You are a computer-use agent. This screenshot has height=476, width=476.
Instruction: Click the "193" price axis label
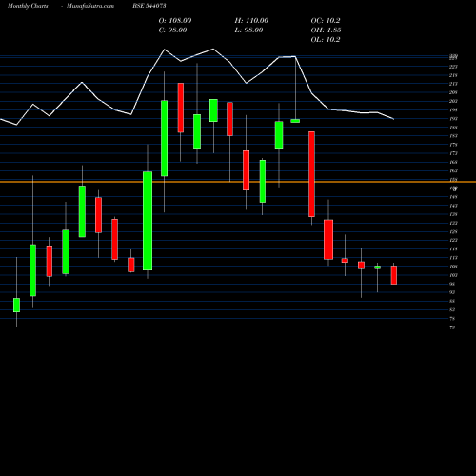point(454,119)
